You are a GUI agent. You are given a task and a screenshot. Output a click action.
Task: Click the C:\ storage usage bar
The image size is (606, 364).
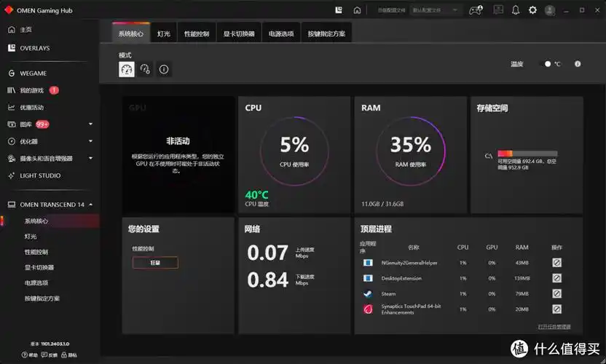tap(527, 154)
